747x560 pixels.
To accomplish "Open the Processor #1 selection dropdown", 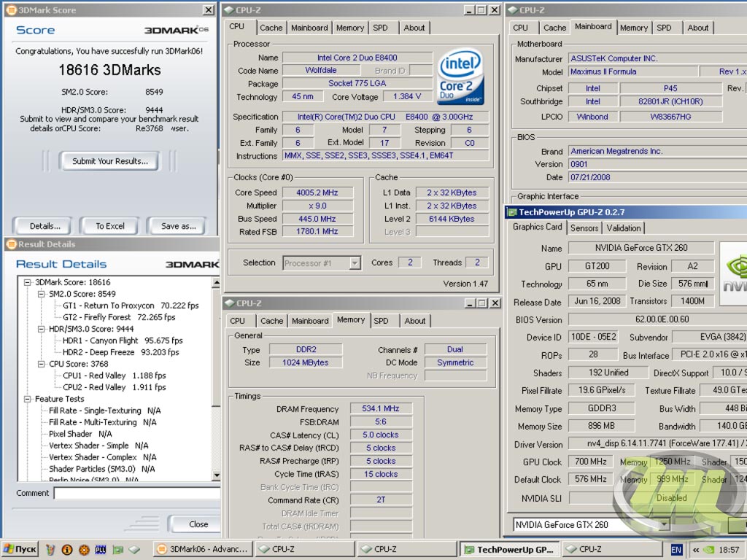I will click(355, 262).
